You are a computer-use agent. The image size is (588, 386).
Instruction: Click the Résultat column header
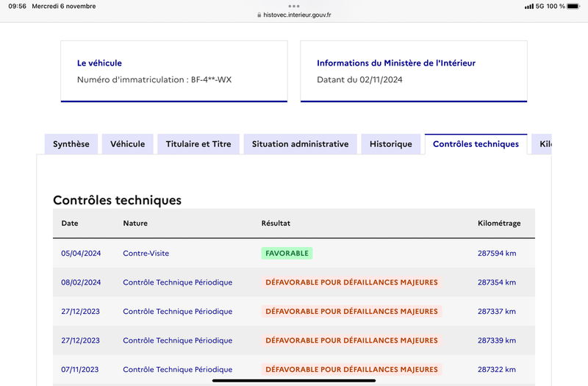[x=276, y=224]
